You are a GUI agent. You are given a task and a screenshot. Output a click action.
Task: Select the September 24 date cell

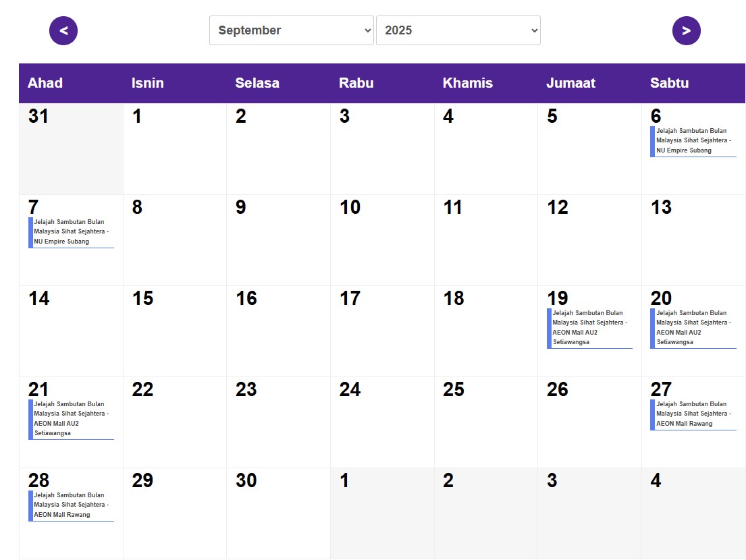[381, 422]
